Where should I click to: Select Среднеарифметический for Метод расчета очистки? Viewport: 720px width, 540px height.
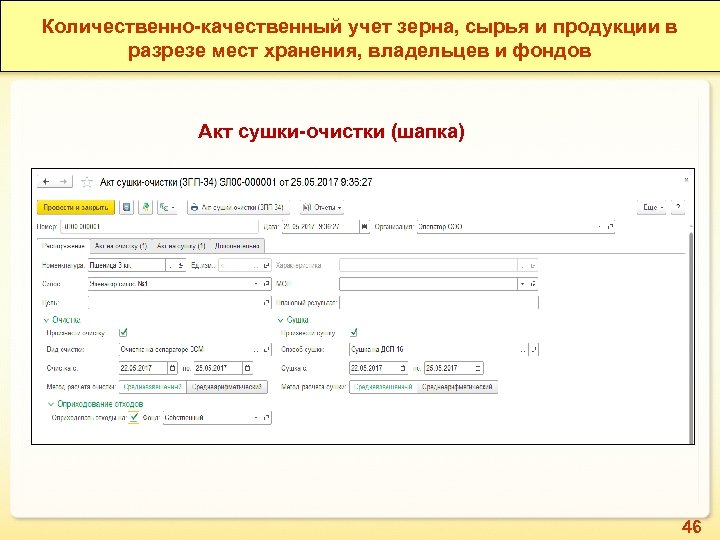click(x=227, y=387)
